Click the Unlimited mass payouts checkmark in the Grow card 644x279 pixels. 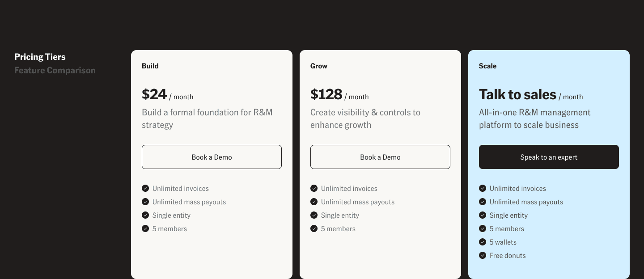[x=314, y=202]
